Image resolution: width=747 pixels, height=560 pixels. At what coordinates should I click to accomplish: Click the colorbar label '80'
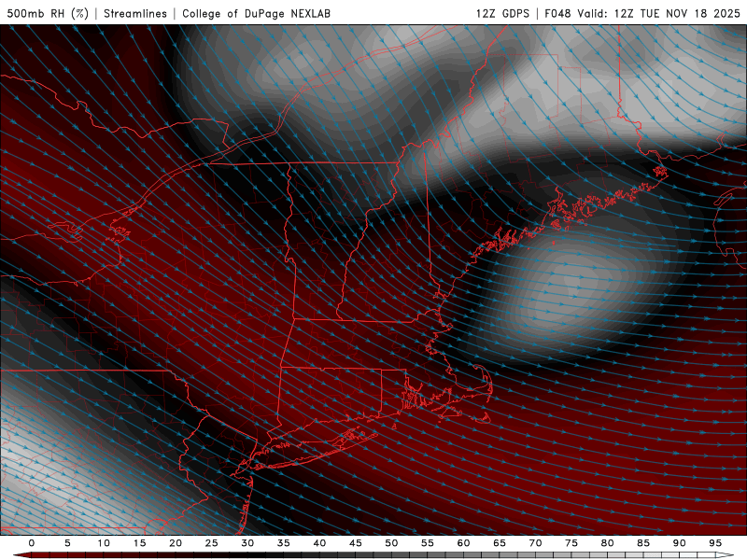[607, 543]
